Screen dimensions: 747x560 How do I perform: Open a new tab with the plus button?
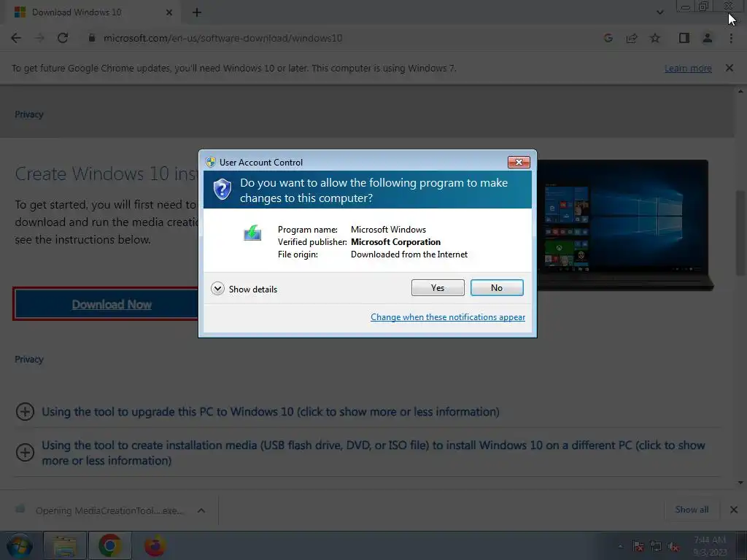pos(197,12)
